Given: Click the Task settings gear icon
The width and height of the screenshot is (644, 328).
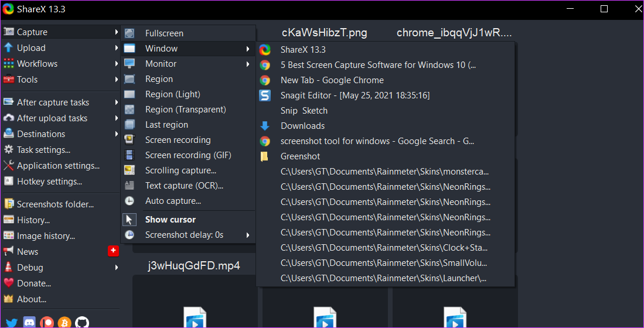Looking at the screenshot, I should 8,150.
